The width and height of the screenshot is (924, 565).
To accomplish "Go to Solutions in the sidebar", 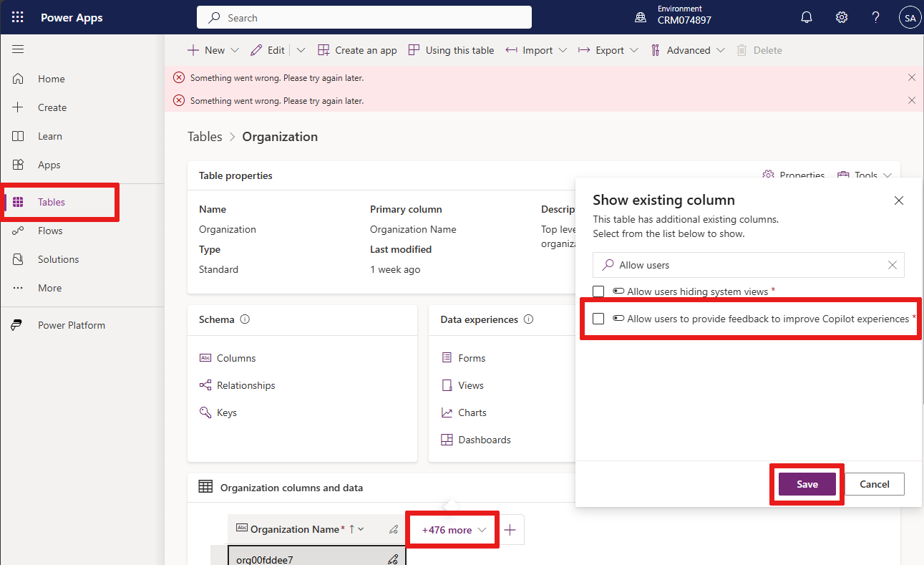I will pos(58,259).
